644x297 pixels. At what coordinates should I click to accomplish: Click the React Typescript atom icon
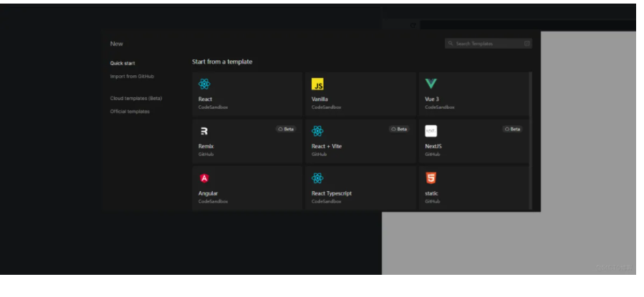tap(317, 178)
